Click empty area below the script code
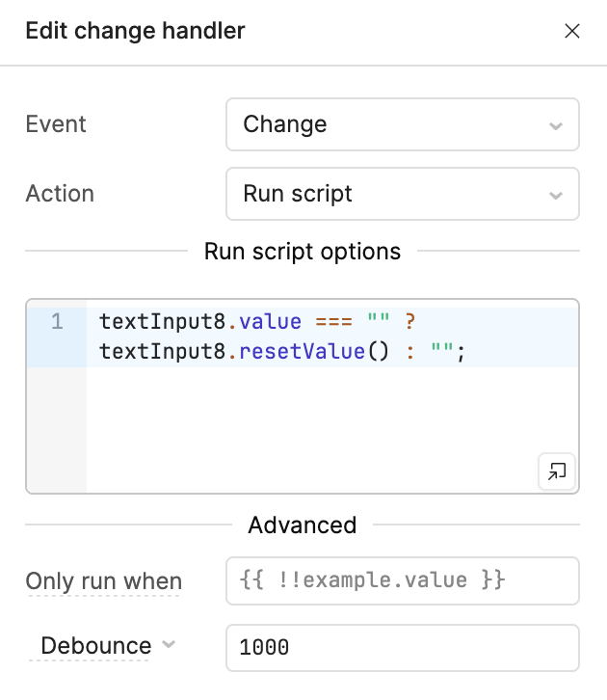The height and width of the screenshot is (700, 607). [308, 424]
